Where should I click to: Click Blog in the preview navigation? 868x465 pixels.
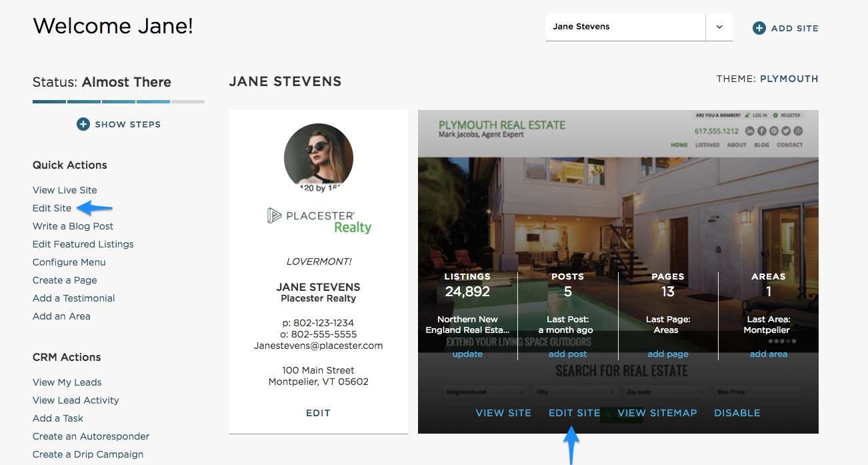click(761, 145)
